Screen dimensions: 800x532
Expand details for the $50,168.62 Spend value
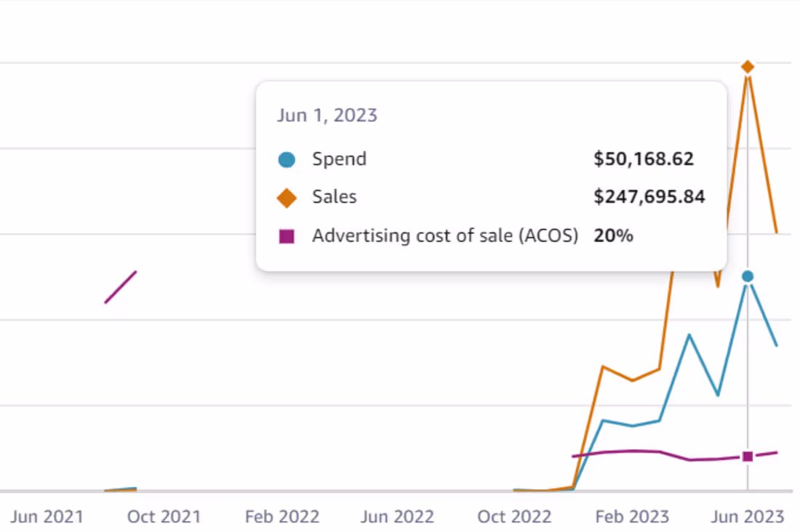pos(643,158)
